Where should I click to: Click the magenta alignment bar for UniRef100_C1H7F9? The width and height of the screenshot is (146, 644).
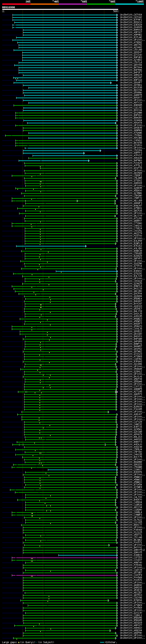click(65, 575)
